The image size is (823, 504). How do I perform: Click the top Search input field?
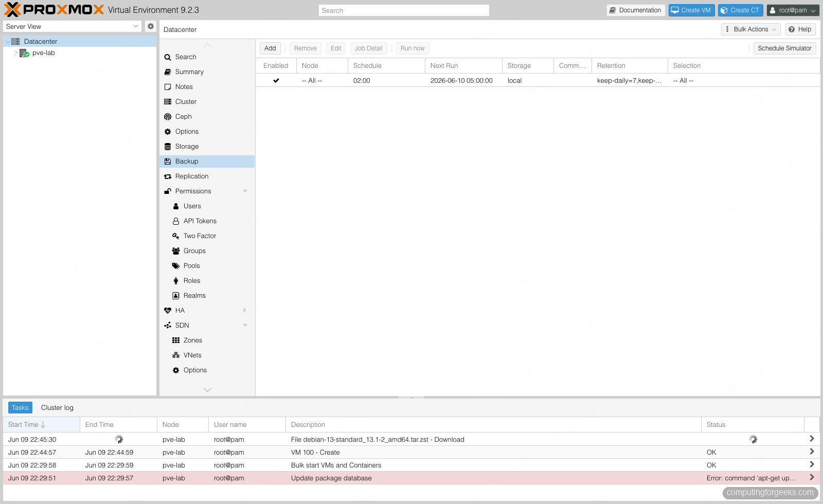pos(404,10)
